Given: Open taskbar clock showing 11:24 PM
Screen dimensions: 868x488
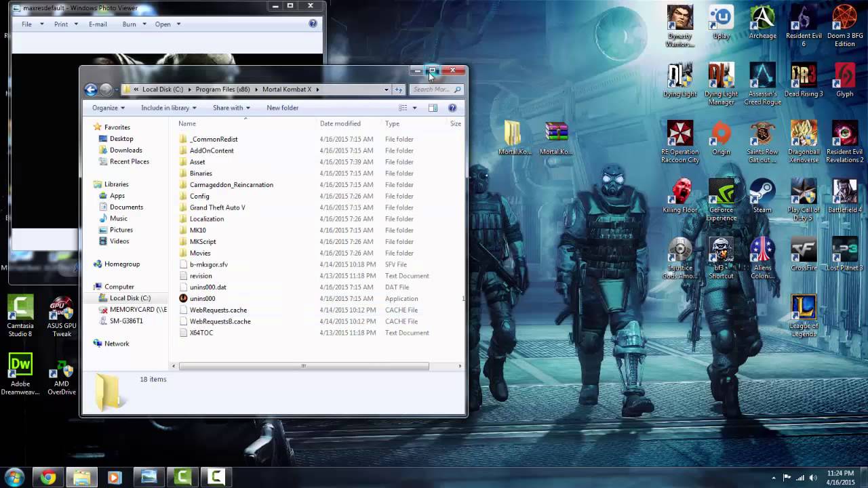Looking at the screenshot, I should pos(841,477).
